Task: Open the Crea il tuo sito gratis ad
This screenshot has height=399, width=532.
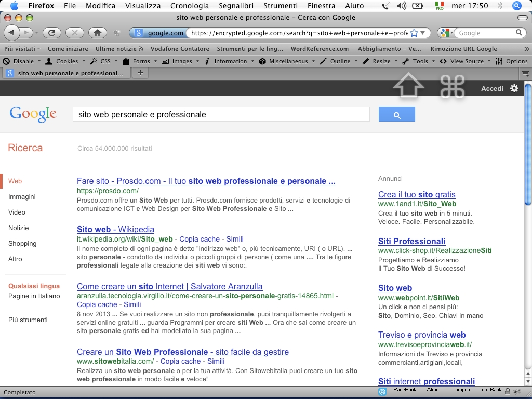Action: click(417, 195)
